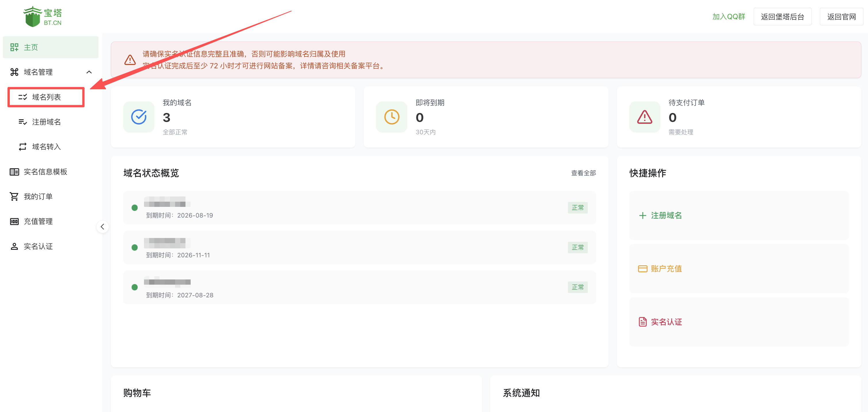Open 账户充值 in quick actions
Image resolution: width=868 pixels, height=412 pixels.
point(666,269)
